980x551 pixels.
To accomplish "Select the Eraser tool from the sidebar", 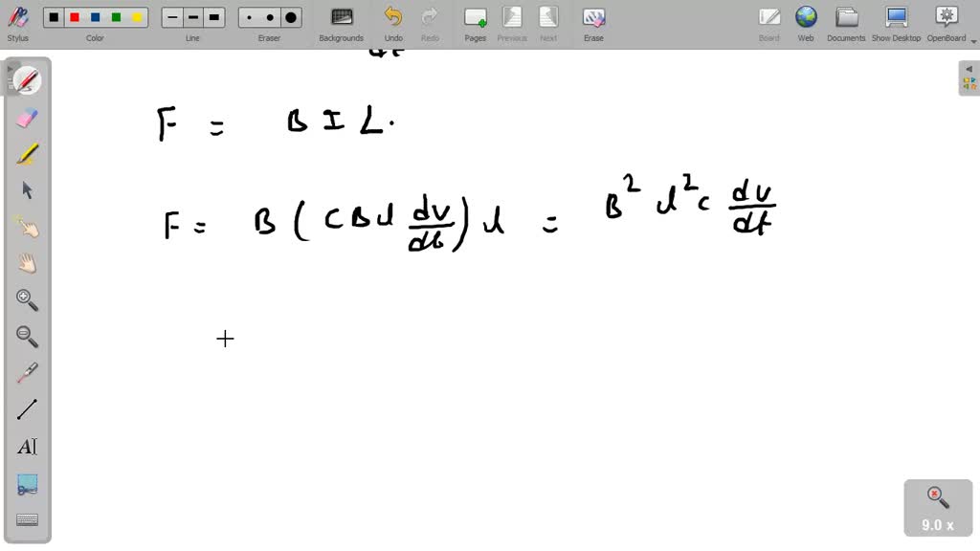I will click(26, 117).
